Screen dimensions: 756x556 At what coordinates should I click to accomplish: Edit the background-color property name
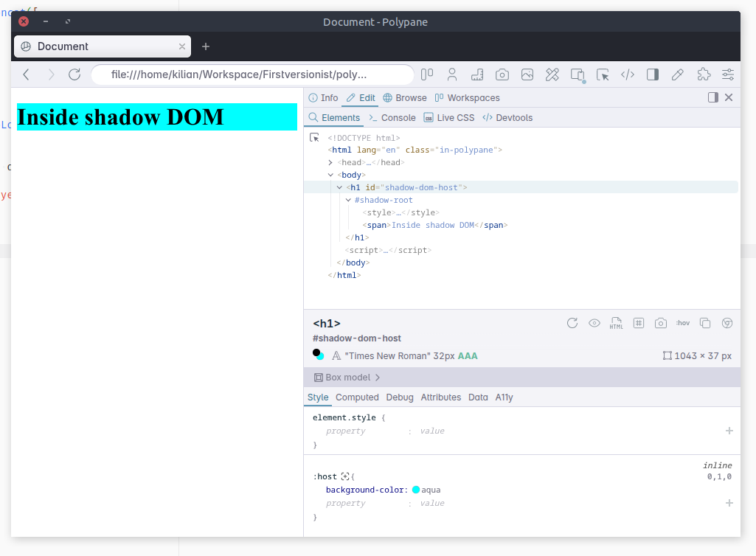click(364, 490)
